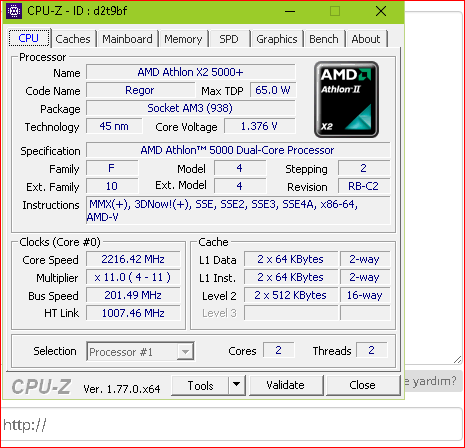Click the Ext. Family value '10'
The width and height of the screenshot is (465, 448).
112,186
